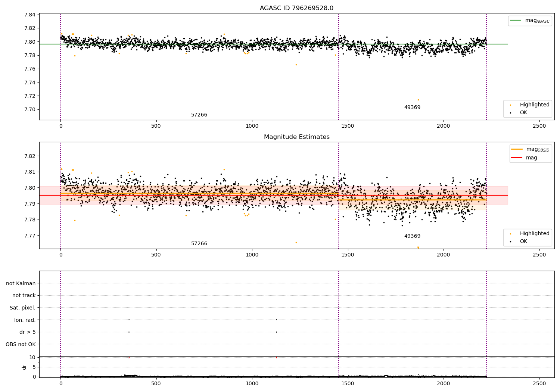
Task: Click the 'dr > 5' axis label
Action: (x=28, y=332)
